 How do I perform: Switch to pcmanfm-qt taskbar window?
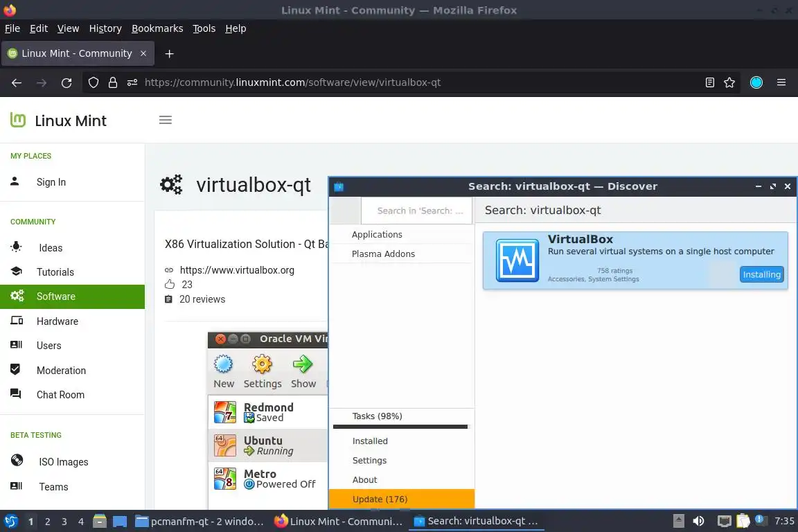200,522
